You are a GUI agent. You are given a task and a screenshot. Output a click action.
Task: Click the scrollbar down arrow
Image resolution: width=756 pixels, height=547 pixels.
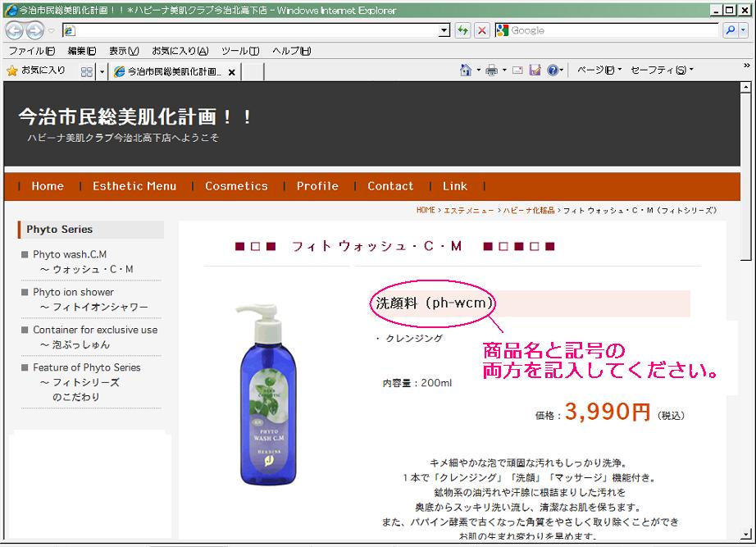(x=745, y=534)
